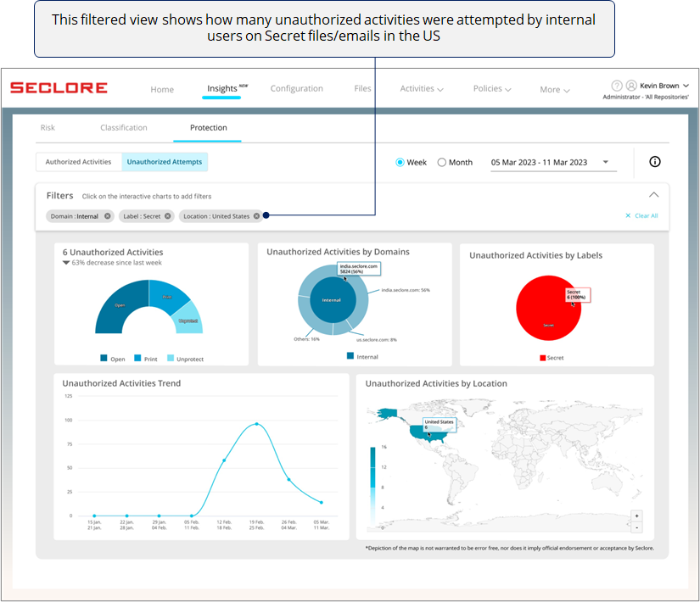
Task: Select the Month radio button
Action: tap(441, 163)
